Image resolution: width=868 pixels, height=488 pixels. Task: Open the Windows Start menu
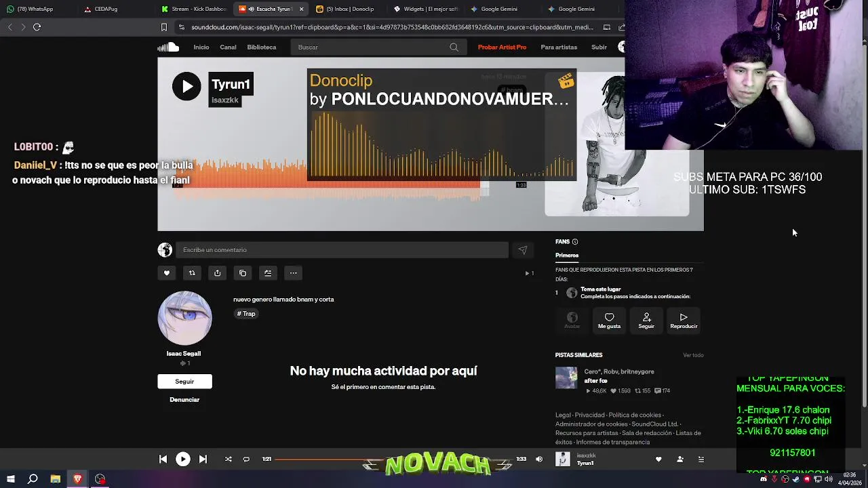click(x=10, y=479)
